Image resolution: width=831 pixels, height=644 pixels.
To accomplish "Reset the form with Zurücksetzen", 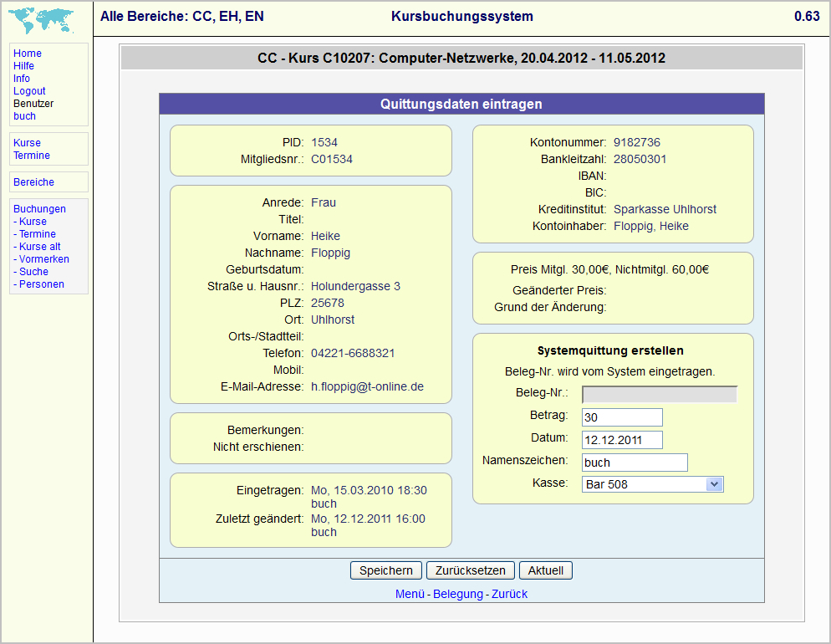I will click(471, 570).
